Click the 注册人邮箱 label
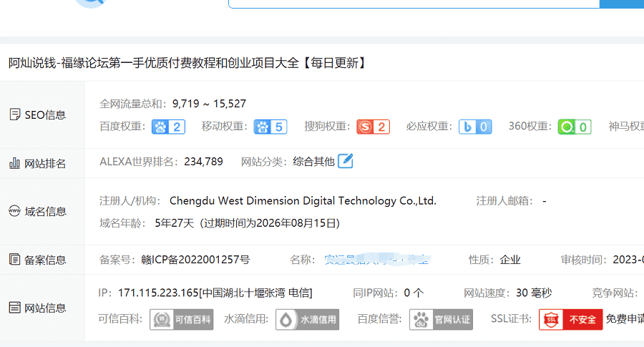The width and height of the screenshot is (644, 347). [x=504, y=201]
